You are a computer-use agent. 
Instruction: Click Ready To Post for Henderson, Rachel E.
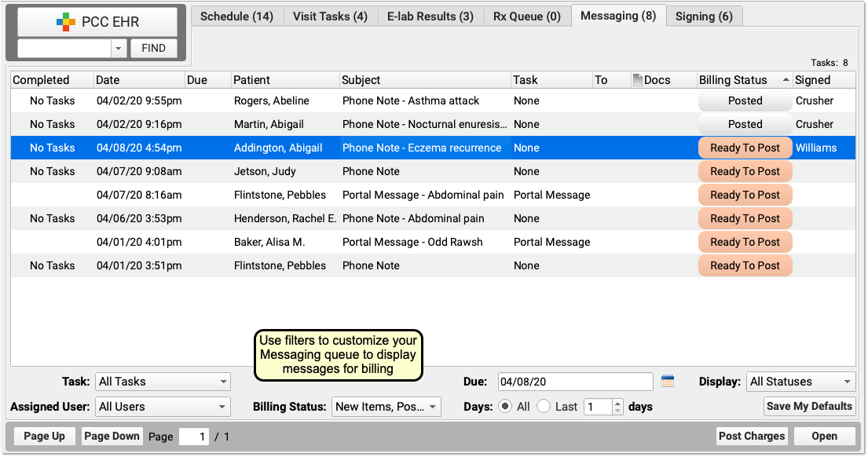(x=745, y=218)
